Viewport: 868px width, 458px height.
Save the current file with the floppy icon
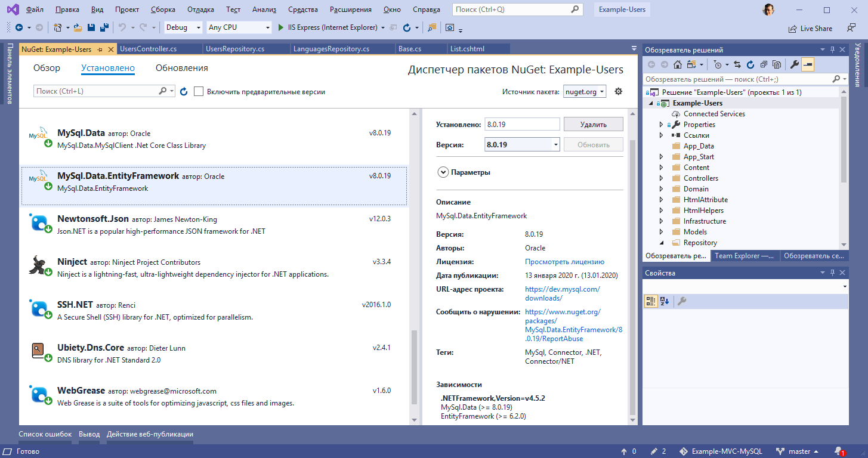[x=91, y=27]
